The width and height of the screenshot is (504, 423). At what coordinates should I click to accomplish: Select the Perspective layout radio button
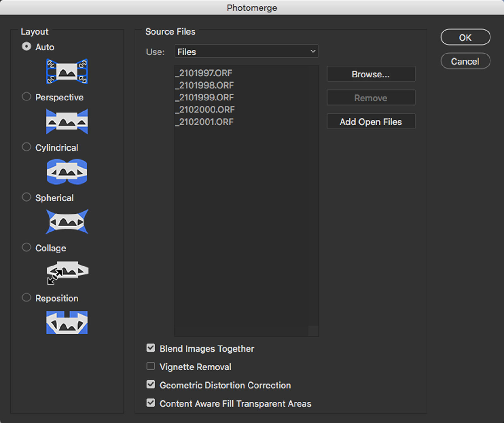point(26,97)
